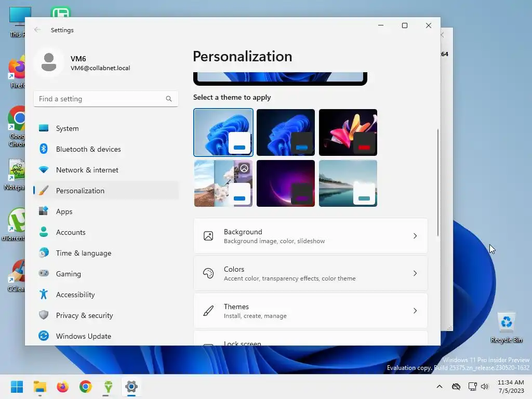Expand the Themes chevron arrow

coord(415,311)
